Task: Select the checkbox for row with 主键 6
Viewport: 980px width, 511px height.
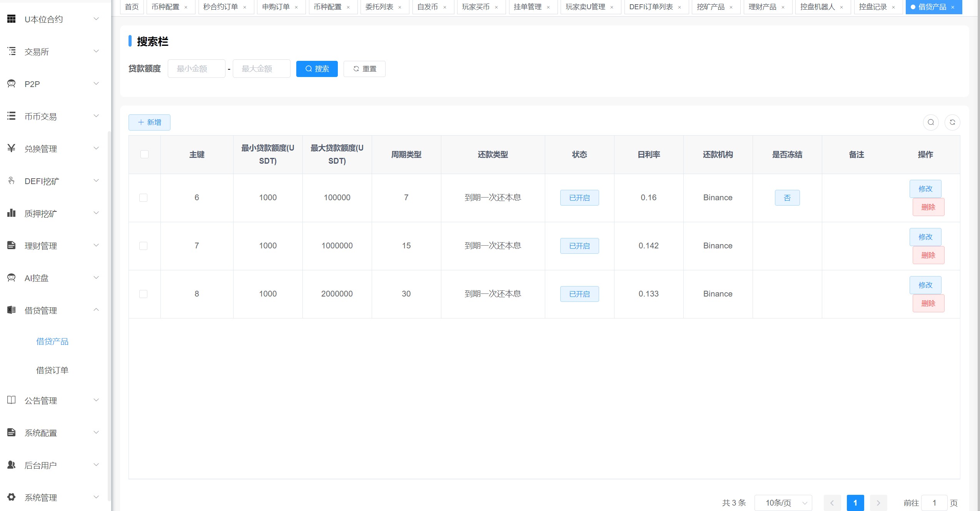Action: pyautogui.click(x=143, y=198)
